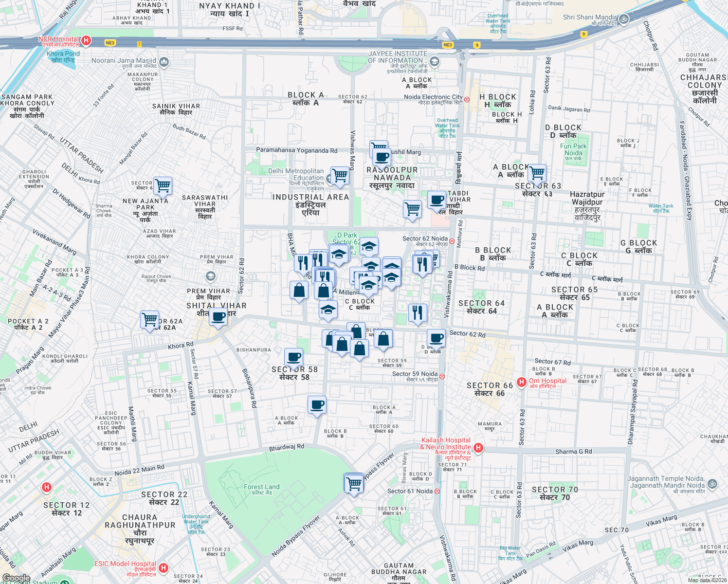Click the Sector 59 Noida metro icon
The image size is (728, 584).
(443, 376)
